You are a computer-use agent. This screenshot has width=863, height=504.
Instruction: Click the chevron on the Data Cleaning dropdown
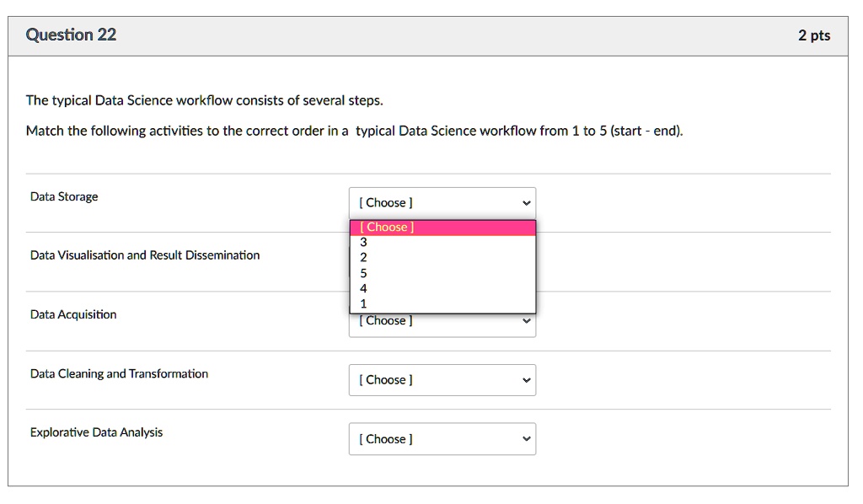click(527, 379)
